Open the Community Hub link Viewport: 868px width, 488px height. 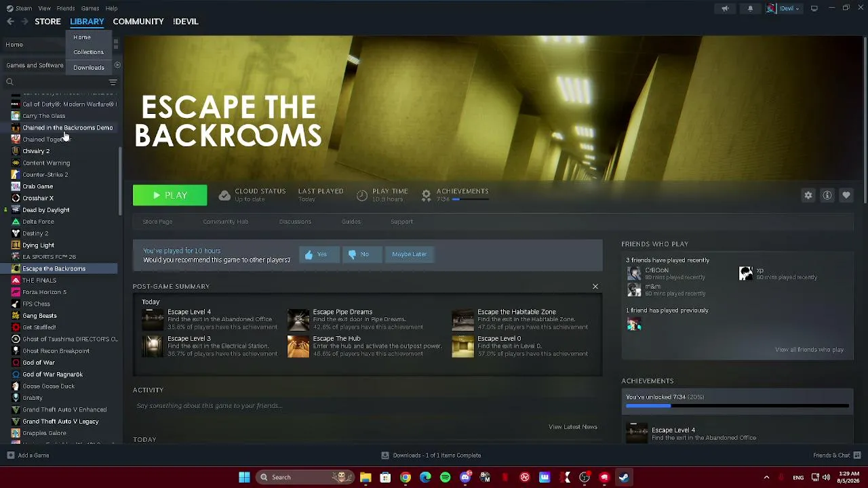click(x=225, y=222)
